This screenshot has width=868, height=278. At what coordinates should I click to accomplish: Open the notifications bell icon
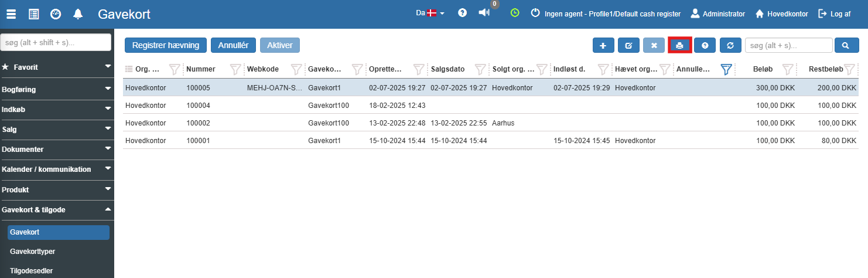pos(78,14)
